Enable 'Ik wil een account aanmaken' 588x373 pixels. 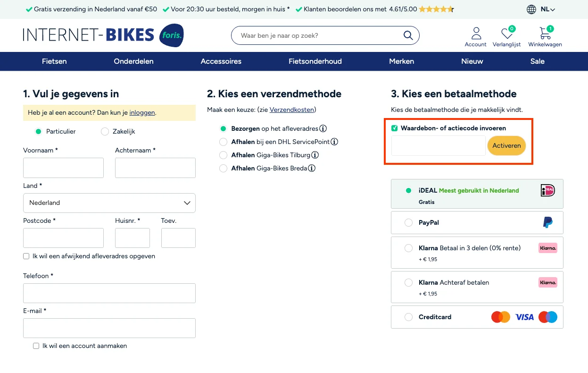pos(36,346)
